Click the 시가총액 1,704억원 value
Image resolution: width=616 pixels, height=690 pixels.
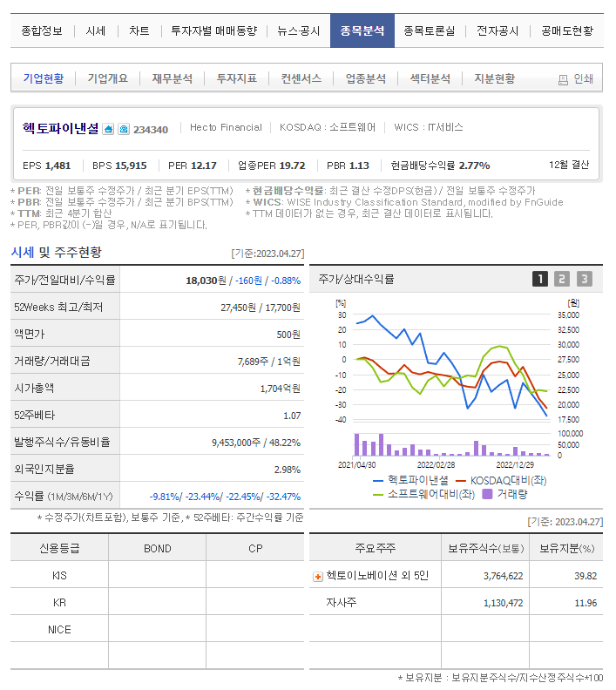tap(281, 389)
